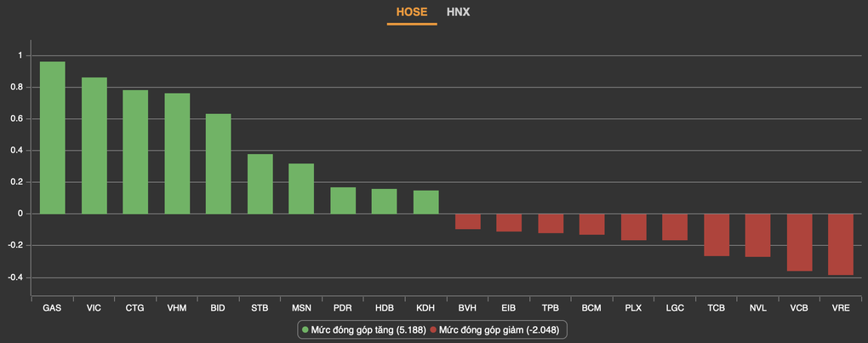Select the VRE red bar

[x=841, y=244]
